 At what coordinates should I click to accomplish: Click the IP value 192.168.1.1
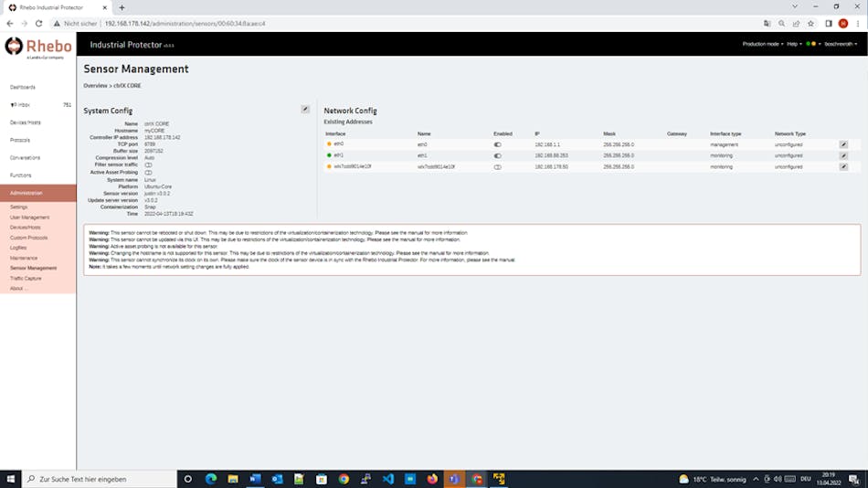click(547, 144)
